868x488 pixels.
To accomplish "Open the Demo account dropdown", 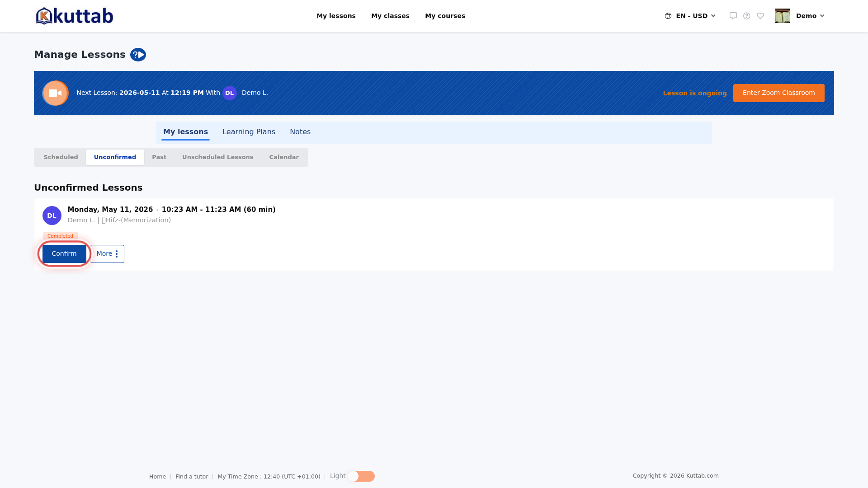I will 810,16.
